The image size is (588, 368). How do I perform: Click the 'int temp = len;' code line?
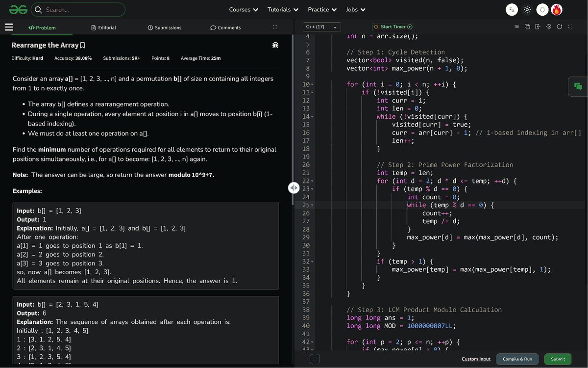[x=405, y=173]
